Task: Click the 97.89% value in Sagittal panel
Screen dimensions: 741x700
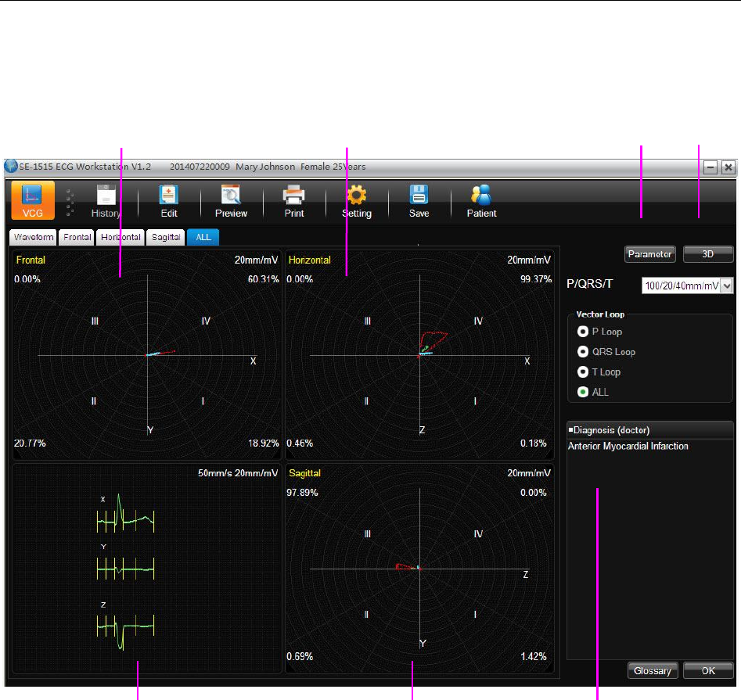Action: click(x=303, y=493)
